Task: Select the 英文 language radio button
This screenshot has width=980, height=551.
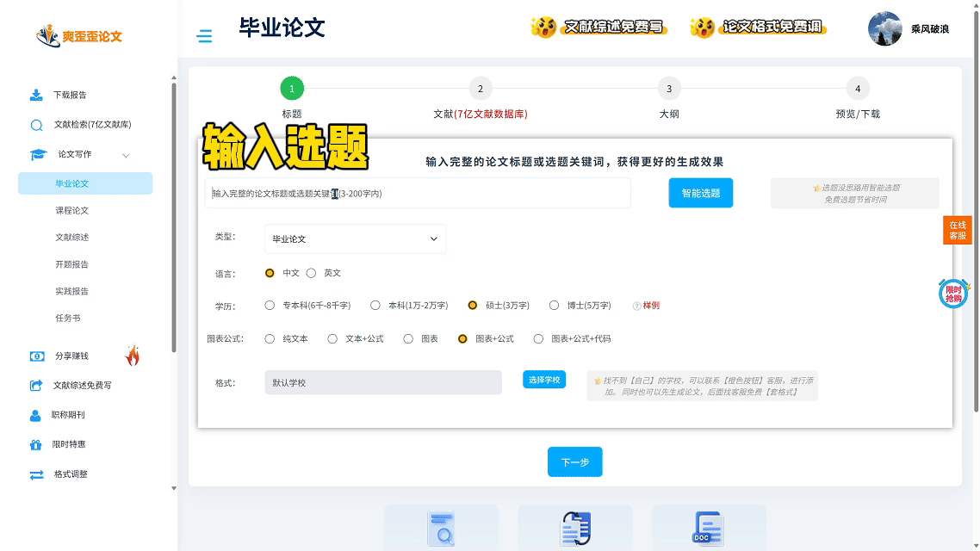Action: pos(312,273)
